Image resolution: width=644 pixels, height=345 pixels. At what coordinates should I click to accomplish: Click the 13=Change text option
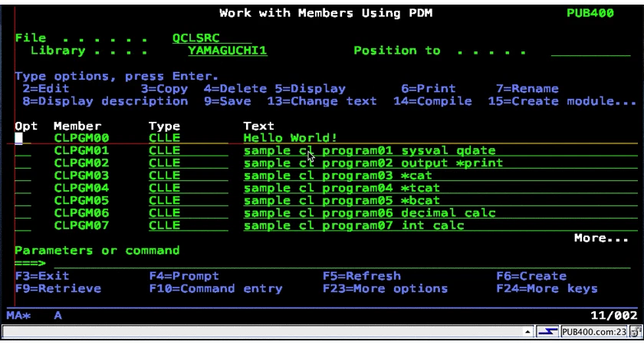tap(322, 101)
